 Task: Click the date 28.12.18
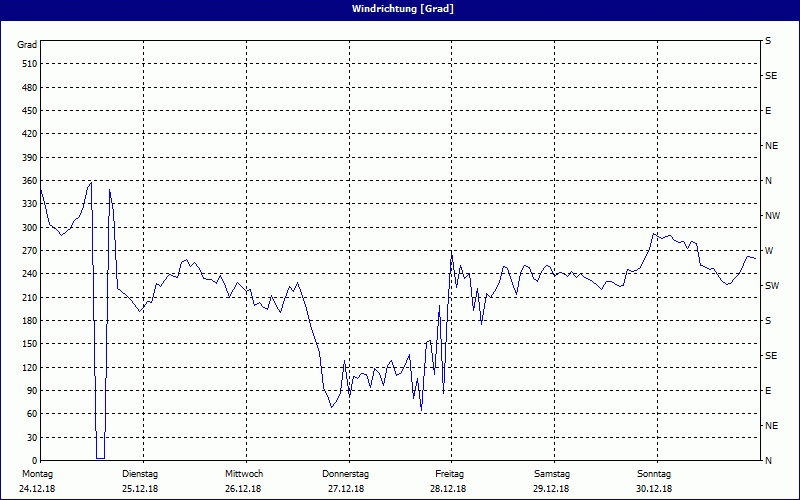tap(448, 489)
